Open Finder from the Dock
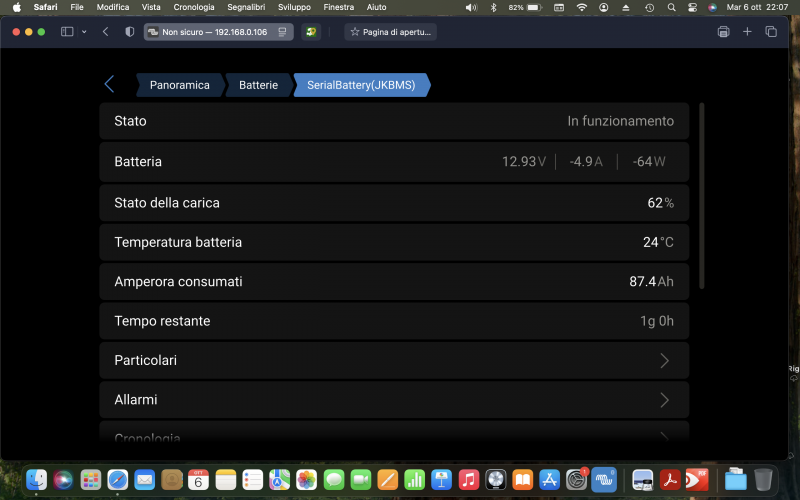Screen dimensions: 800x500 37,480
